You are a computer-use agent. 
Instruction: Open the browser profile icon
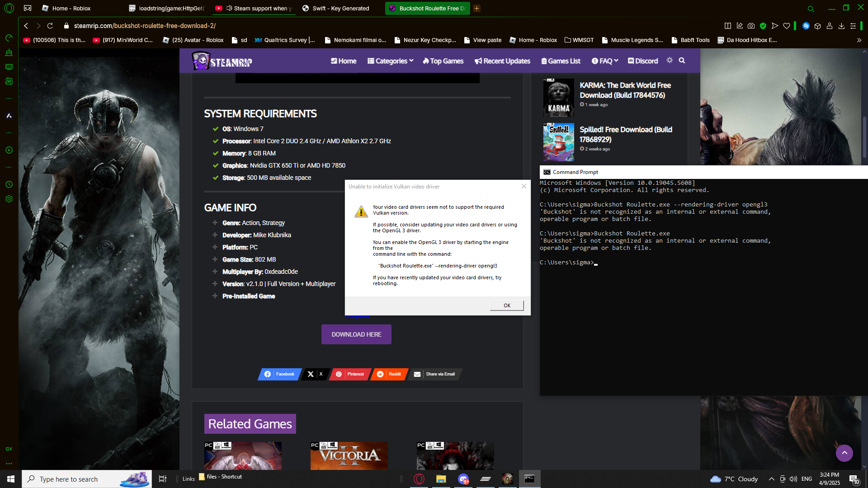click(830, 26)
